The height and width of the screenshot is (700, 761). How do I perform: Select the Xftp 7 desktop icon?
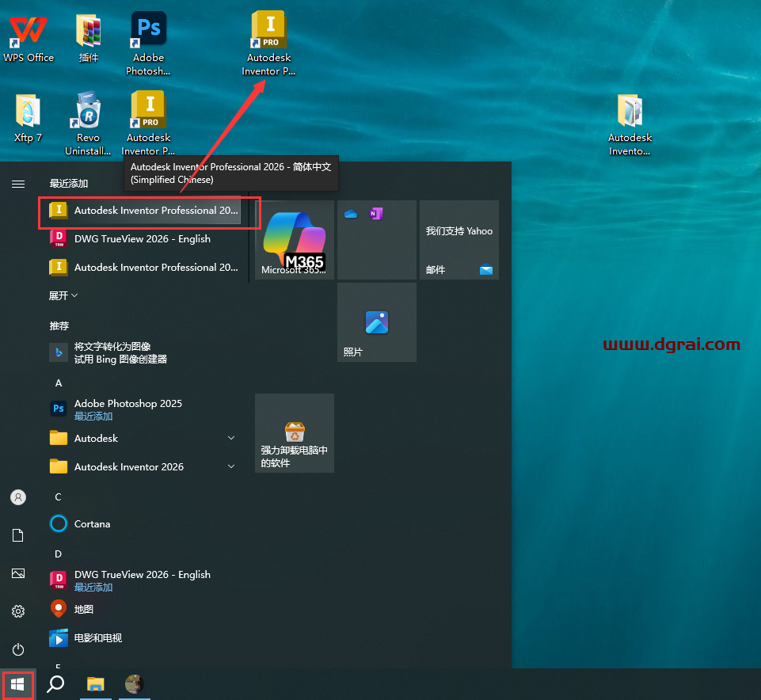(29, 119)
